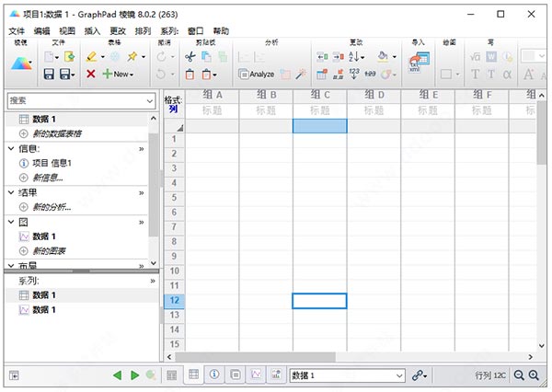552x392 pixels.
Task: Click the scissors cut icon
Action: pyautogui.click(x=190, y=57)
